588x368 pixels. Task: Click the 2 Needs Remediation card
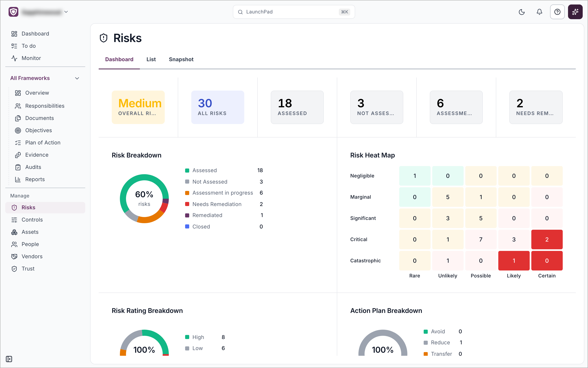tap(536, 107)
